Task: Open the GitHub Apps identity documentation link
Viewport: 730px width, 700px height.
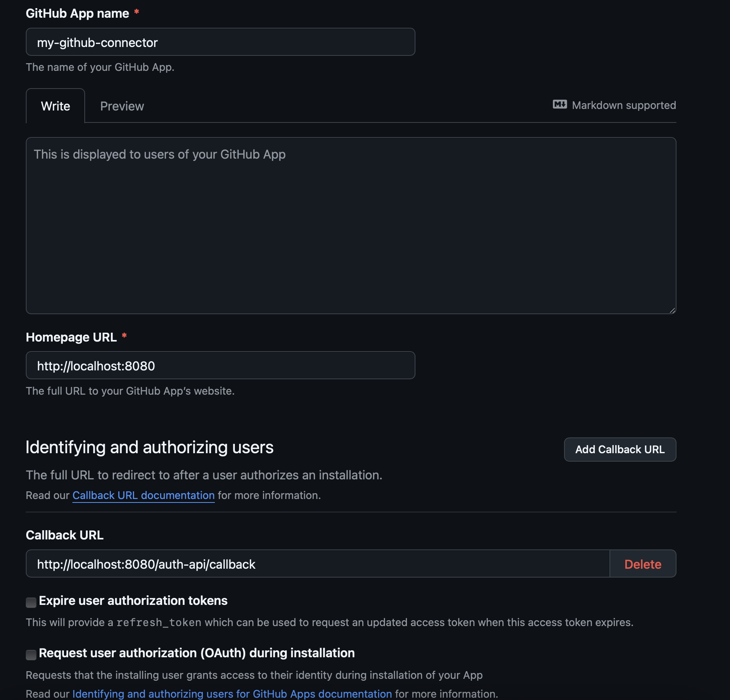Action: pos(232,693)
